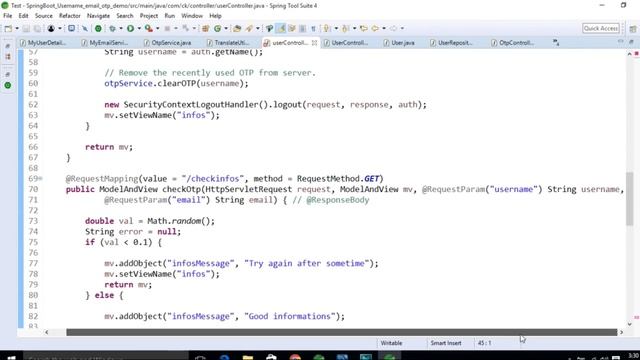The image size is (640, 360).
Task: Click the Back navigation arrow icon
Action: tap(375, 28)
